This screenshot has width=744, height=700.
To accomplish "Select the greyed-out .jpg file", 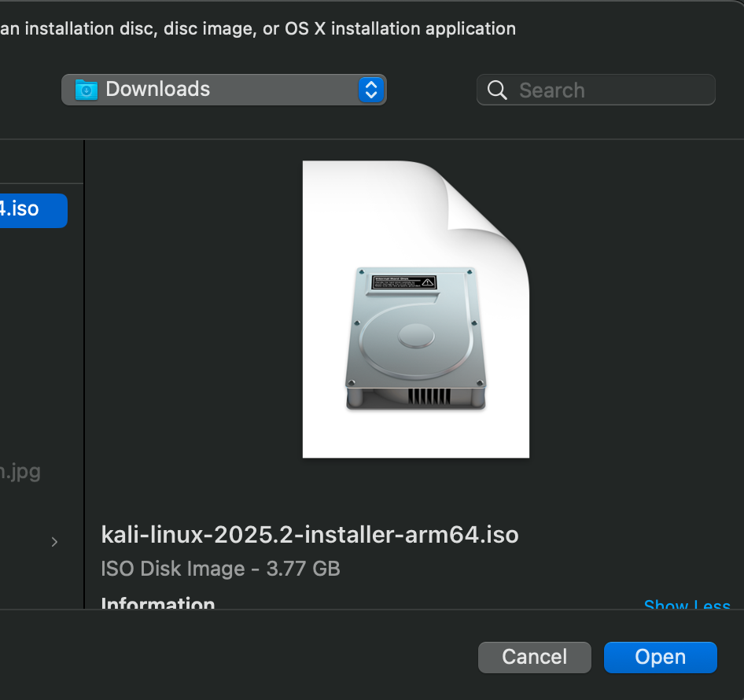I will (x=20, y=471).
